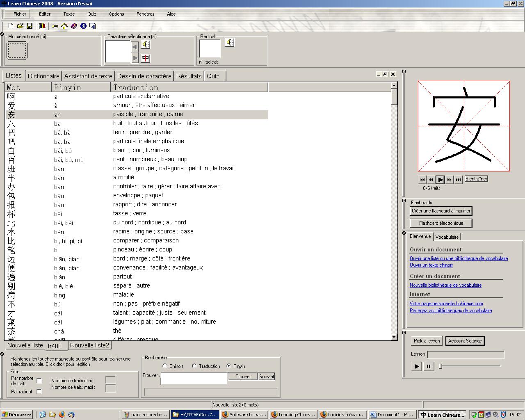This screenshot has width=525, height=420.
Task: Open link Ouvrir un texte chinois
Action: point(431,265)
